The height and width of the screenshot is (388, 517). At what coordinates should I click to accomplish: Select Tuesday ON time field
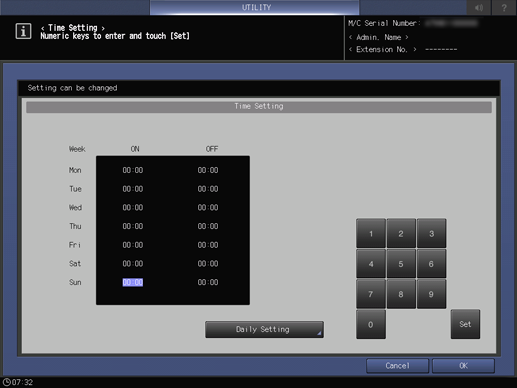point(133,189)
